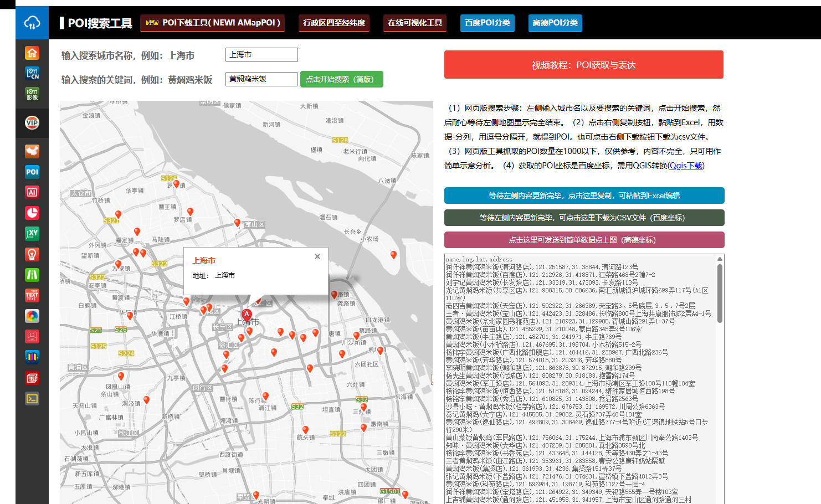Open the red AI tool icon
Screen dimensions: 821x504
point(32,192)
